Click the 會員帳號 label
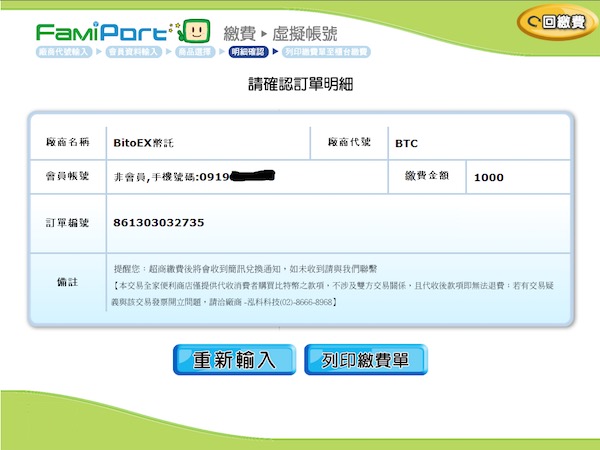This screenshot has width=600, height=450. pyautogui.click(x=68, y=176)
